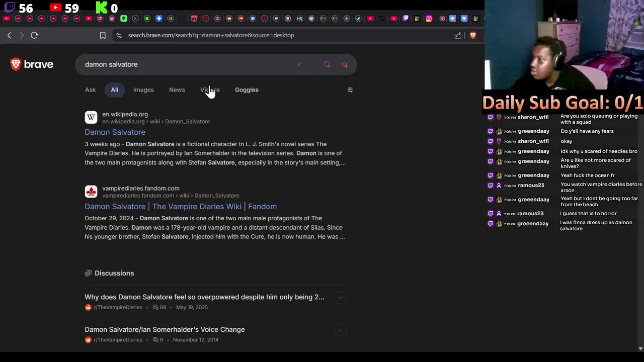This screenshot has height=362, width=644.
Task: Switch to Videos results tab
Action: [x=210, y=89]
